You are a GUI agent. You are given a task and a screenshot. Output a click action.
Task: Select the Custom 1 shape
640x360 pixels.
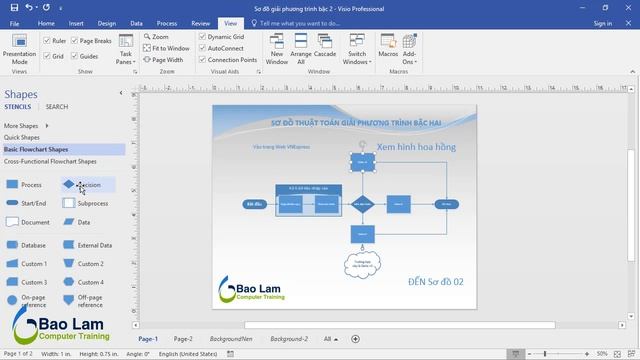(x=27, y=264)
